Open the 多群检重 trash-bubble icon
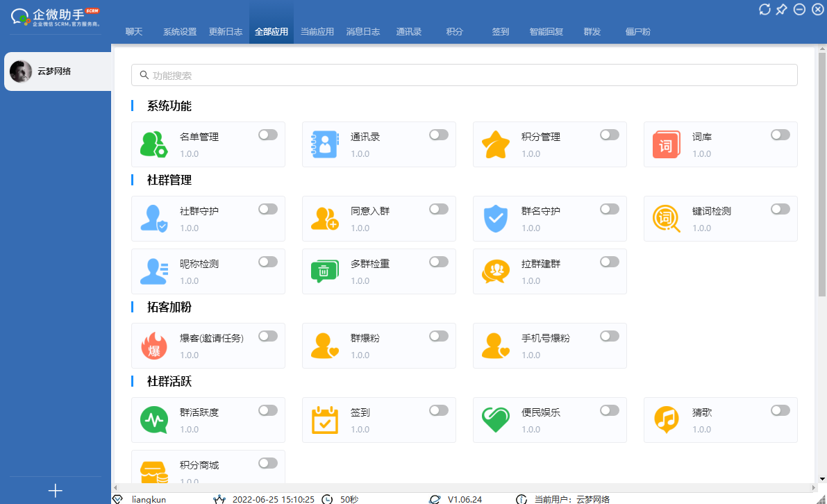This screenshot has width=827, height=504. click(325, 271)
